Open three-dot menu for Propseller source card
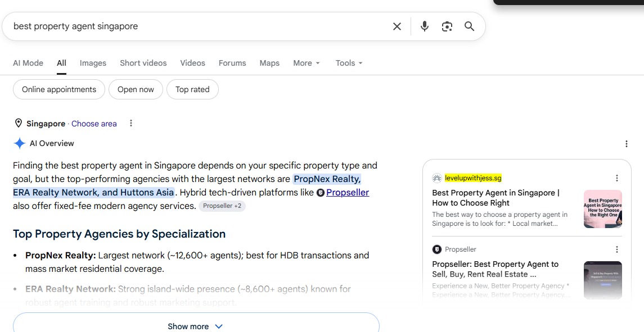The image size is (644, 332). click(x=616, y=249)
